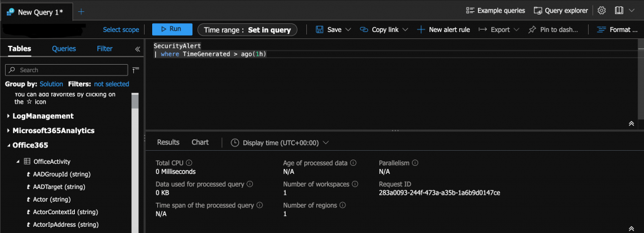
Task: Create a New alert rule
Action: click(443, 30)
